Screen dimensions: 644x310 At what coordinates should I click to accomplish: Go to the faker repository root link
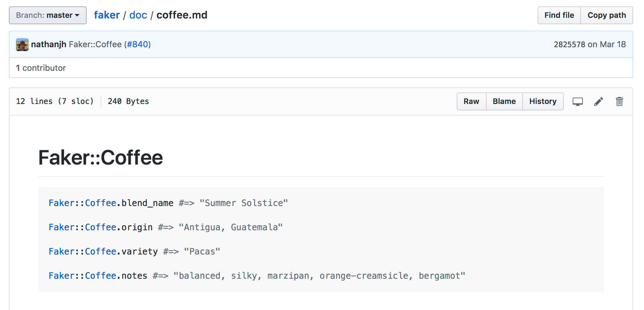(107, 15)
